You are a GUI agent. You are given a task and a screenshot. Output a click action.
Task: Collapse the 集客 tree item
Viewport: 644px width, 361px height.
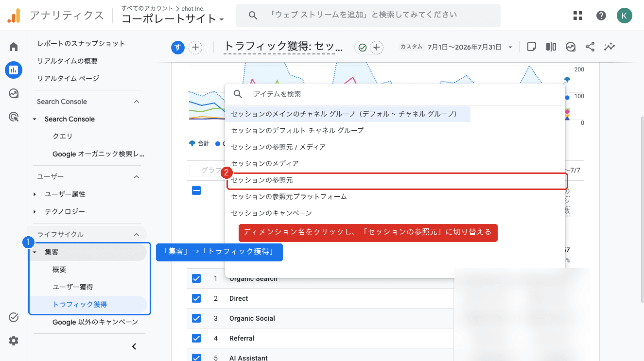point(35,253)
